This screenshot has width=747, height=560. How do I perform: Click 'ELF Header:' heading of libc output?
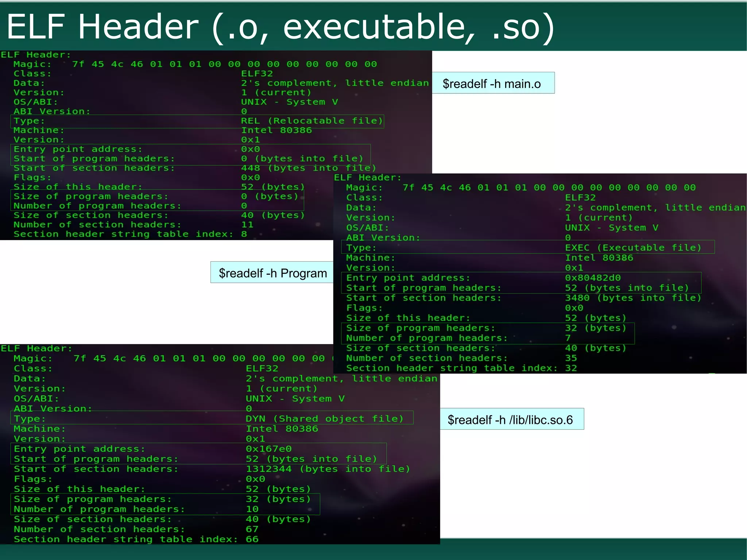36,348
